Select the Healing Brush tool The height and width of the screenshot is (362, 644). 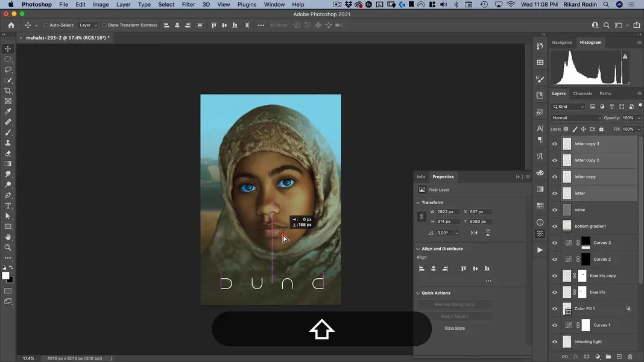tap(8, 122)
